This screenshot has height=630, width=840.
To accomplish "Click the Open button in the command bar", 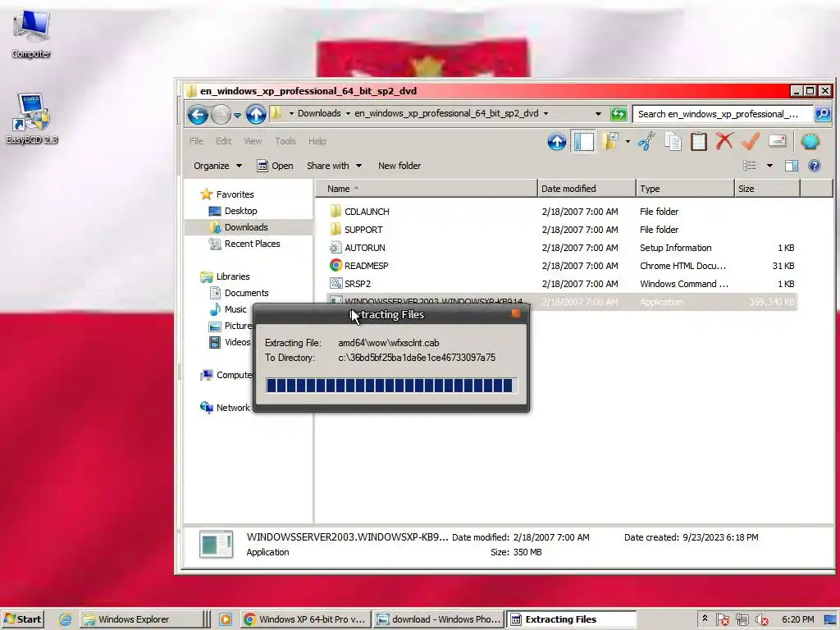I will pyautogui.click(x=275, y=166).
